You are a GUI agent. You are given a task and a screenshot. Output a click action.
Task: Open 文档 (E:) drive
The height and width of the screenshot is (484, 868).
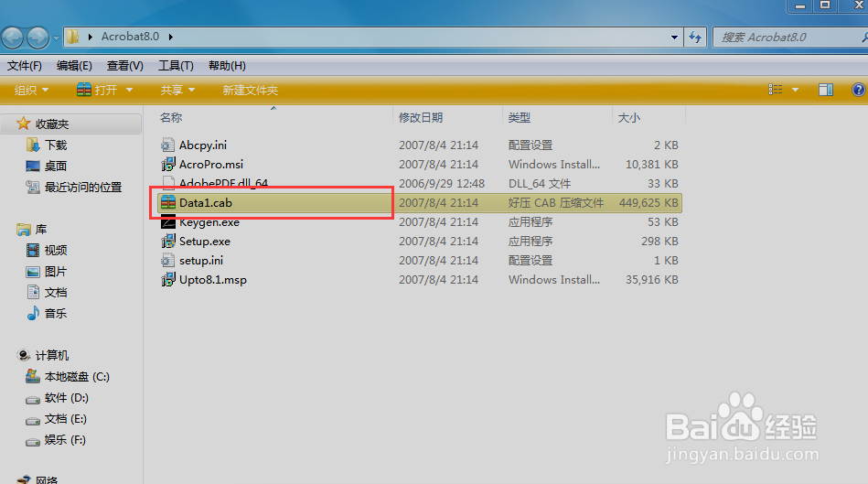[x=65, y=419]
